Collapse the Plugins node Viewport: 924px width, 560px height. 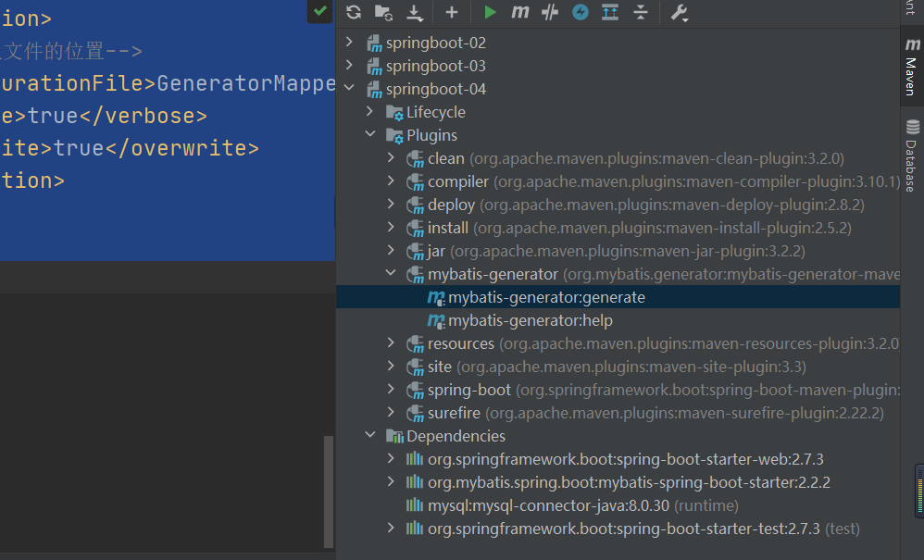(370, 134)
